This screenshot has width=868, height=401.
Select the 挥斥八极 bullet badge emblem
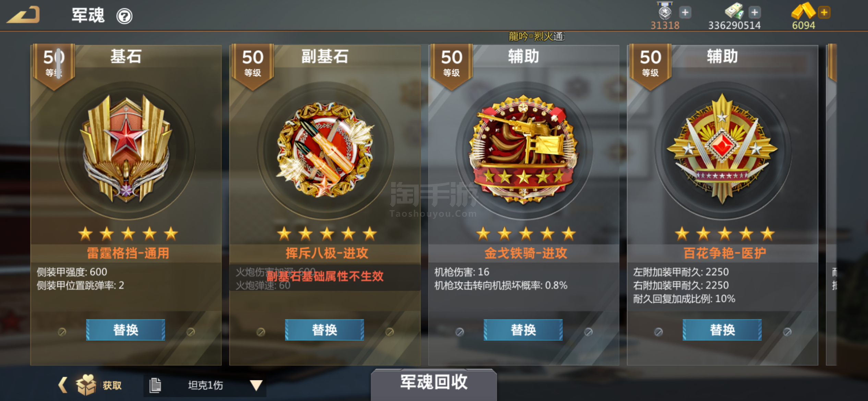[x=325, y=150]
